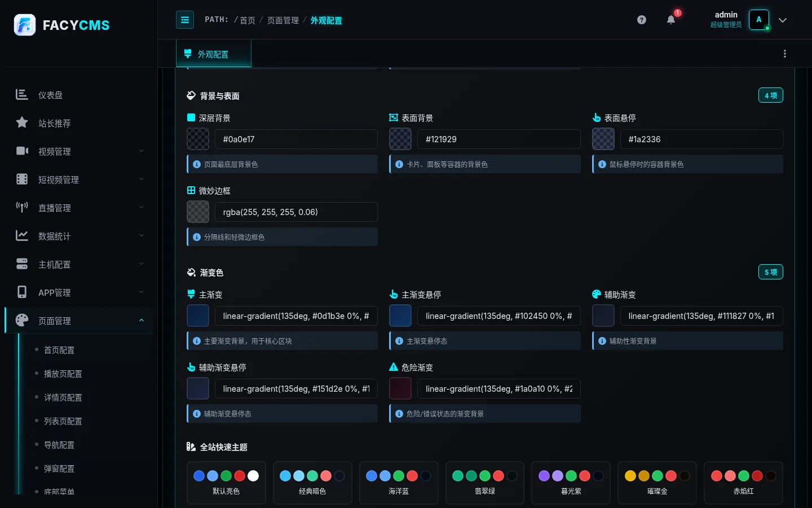This screenshot has width=812, height=508.
Task: Click the 直播管理 broadcast icon
Action: coord(22,207)
